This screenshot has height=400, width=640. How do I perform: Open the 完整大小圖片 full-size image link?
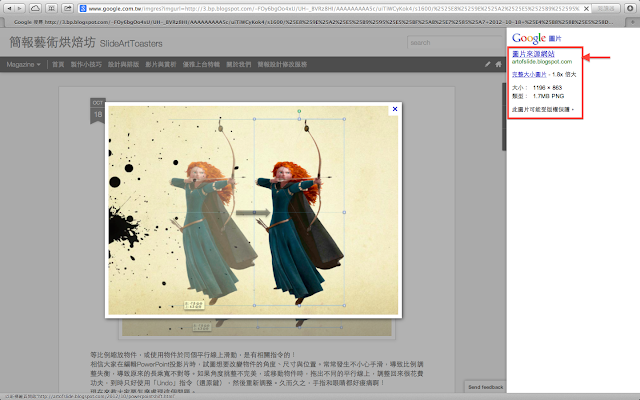(x=529, y=74)
